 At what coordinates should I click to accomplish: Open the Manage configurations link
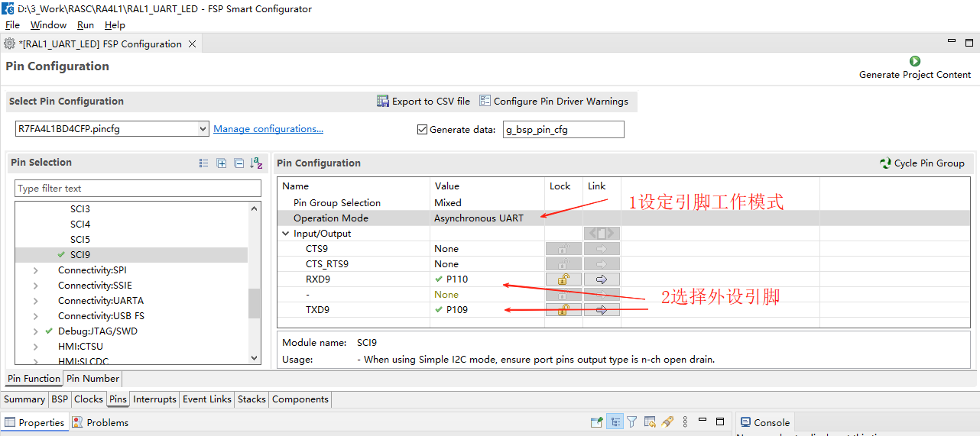[x=268, y=129]
